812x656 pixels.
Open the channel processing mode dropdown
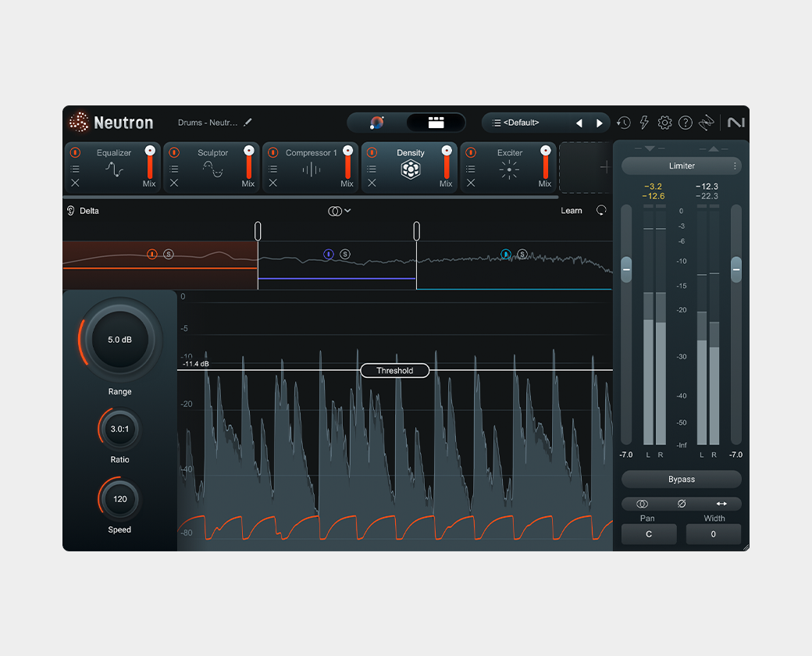click(340, 211)
